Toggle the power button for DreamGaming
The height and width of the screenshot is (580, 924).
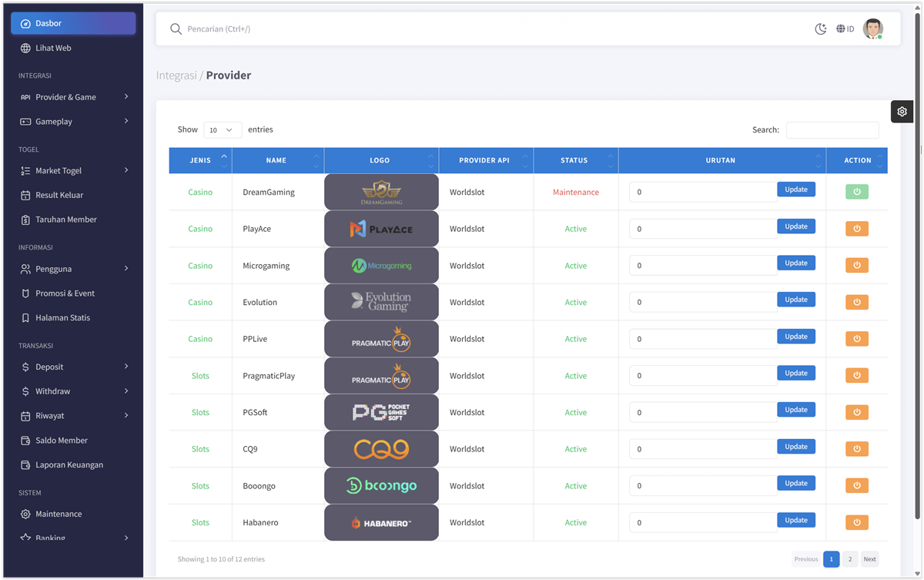[857, 191]
